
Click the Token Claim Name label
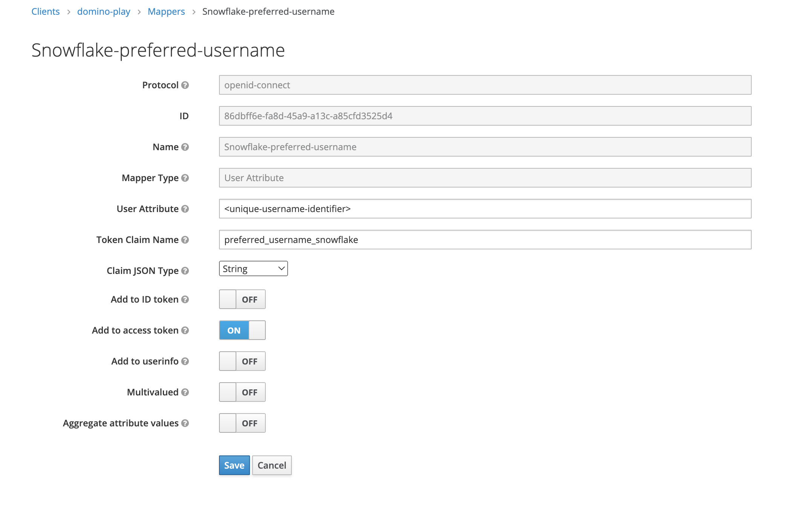click(137, 240)
